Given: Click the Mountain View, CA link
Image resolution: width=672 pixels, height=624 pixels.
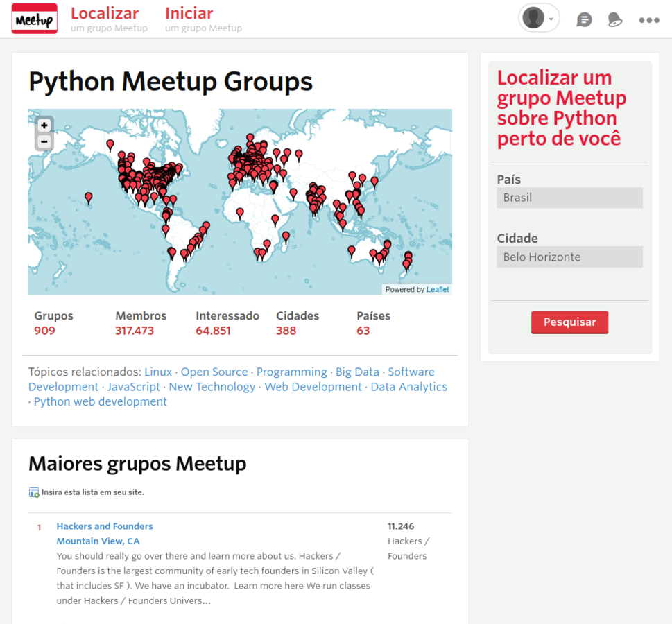Looking at the screenshot, I should [x=98, y=541].
